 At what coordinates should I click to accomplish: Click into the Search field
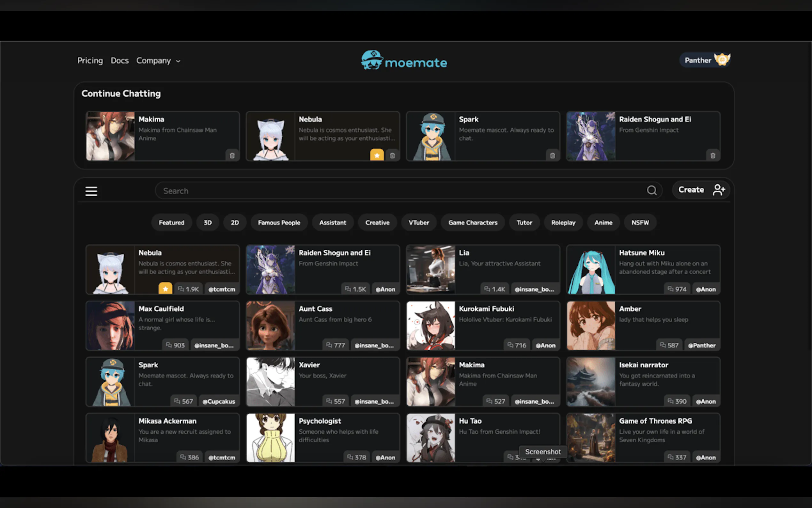point(409,191)
